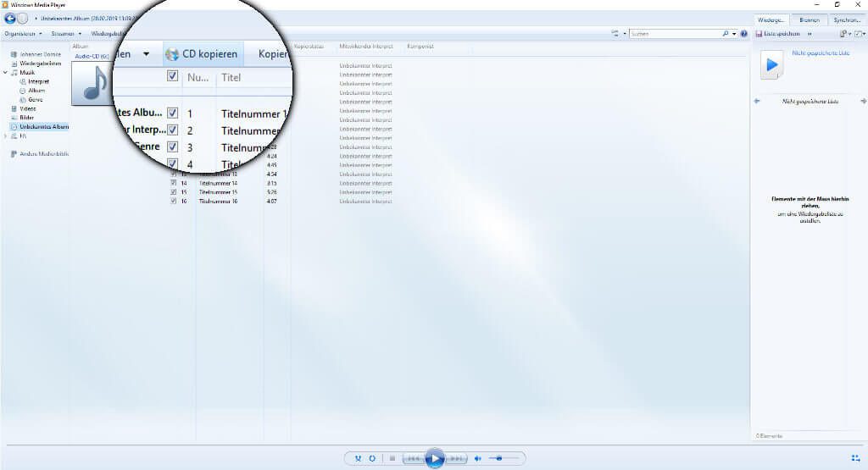Click the Nicht gespeicherte Liste link
The width and height of the screenshot is (868, 470).
click(821, 53)
